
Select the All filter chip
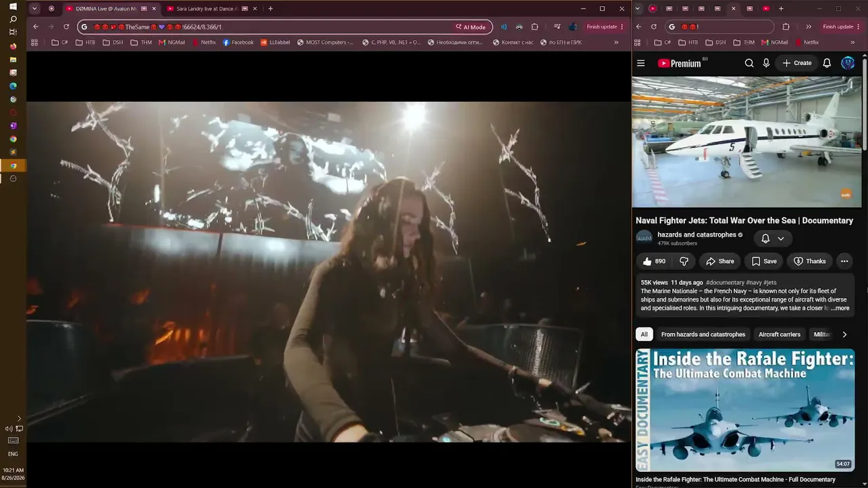click(644, 334)
